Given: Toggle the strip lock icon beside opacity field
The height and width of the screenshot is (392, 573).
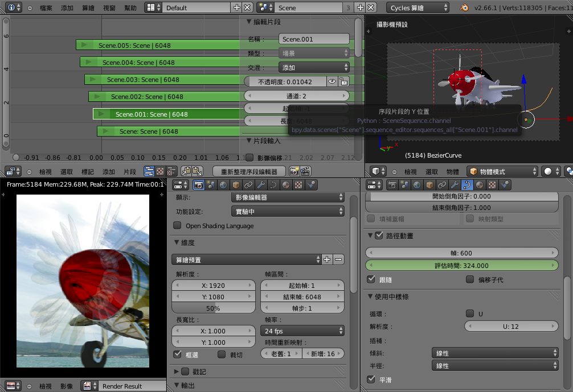Looking at the screenshot, I should point(343,81).
